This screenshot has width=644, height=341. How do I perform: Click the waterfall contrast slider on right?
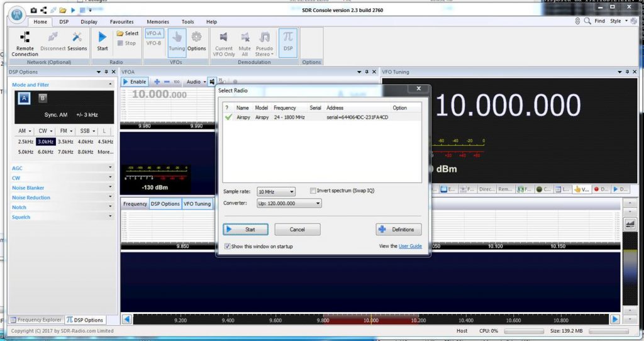[x=630, y=268]
